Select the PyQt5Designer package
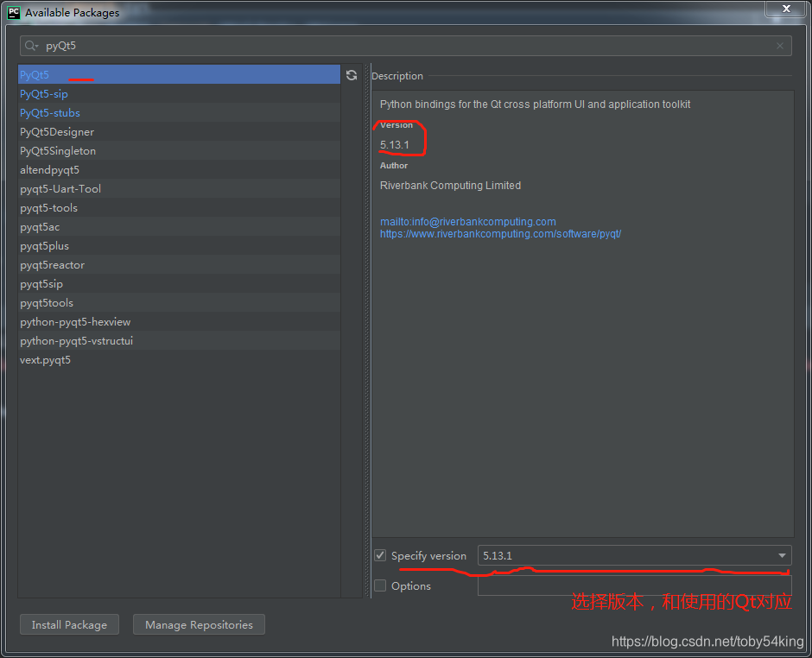Viewport: 812px width, 658px height. [179, 131]
